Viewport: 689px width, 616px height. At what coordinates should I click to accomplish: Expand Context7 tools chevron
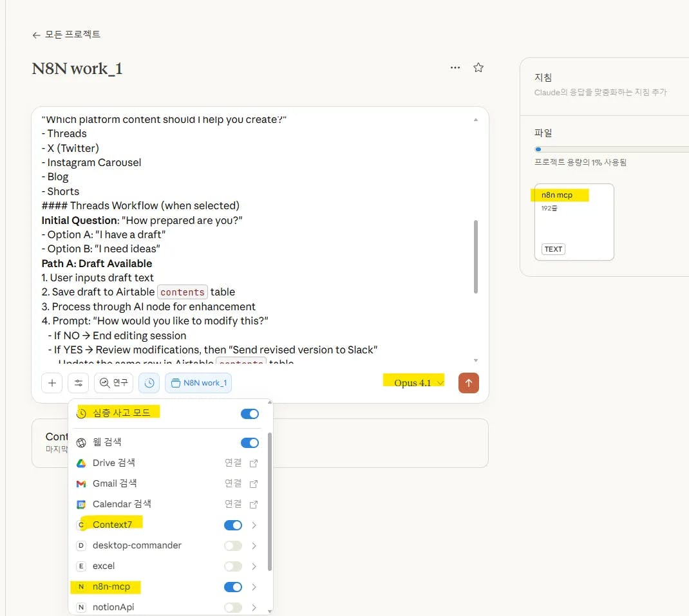pyautogui.click(x=254, y=525)
